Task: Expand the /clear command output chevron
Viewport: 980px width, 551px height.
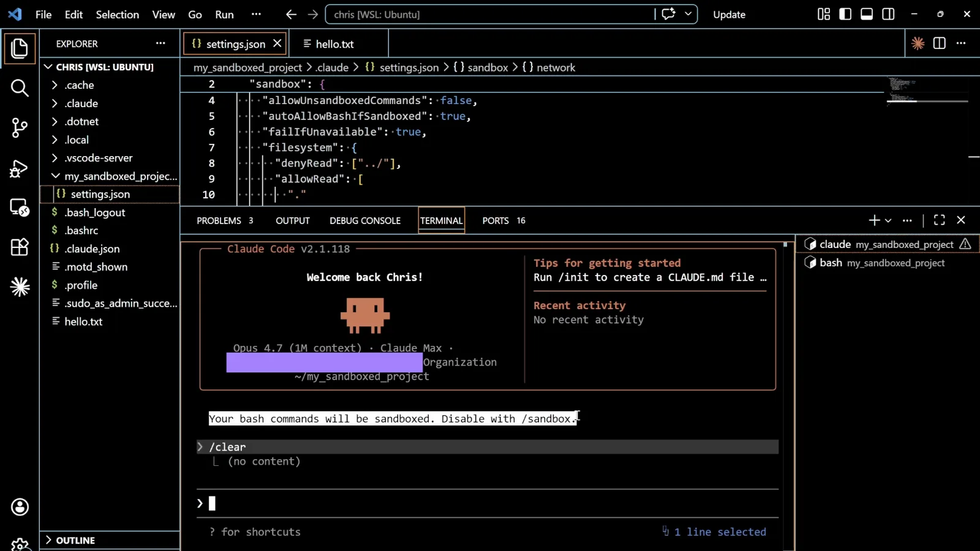Action: [x=200, y=447]
